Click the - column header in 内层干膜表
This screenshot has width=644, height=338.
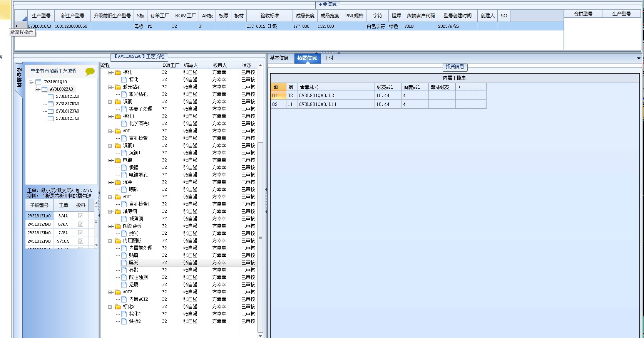tap(478, 87)
